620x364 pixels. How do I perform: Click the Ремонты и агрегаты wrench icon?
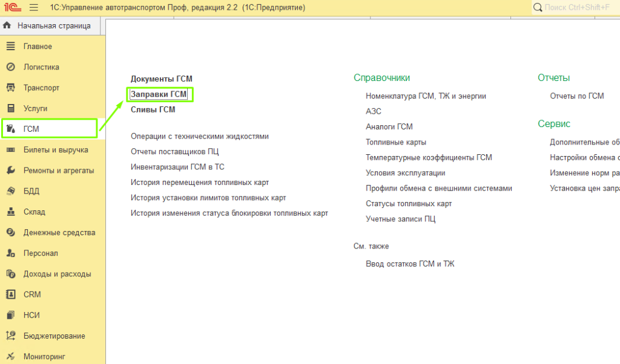[x=11, y=170]
